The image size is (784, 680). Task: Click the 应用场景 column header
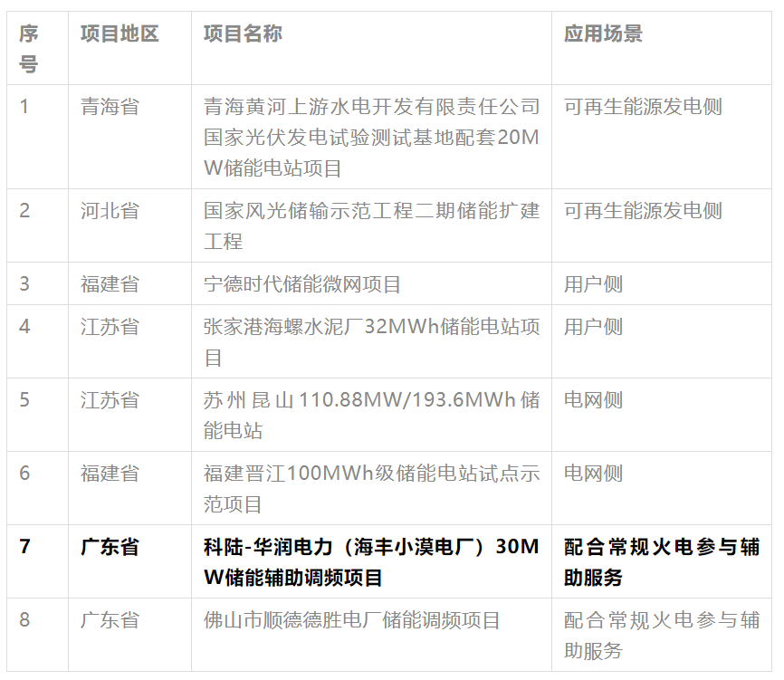(x=603, y=34)
